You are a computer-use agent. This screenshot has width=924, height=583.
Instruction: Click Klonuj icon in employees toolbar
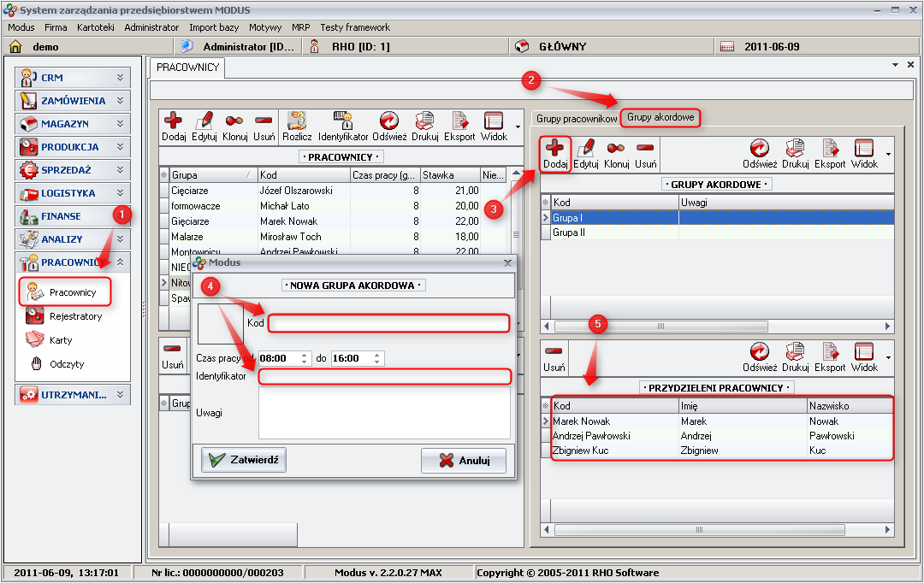[234, 126]
